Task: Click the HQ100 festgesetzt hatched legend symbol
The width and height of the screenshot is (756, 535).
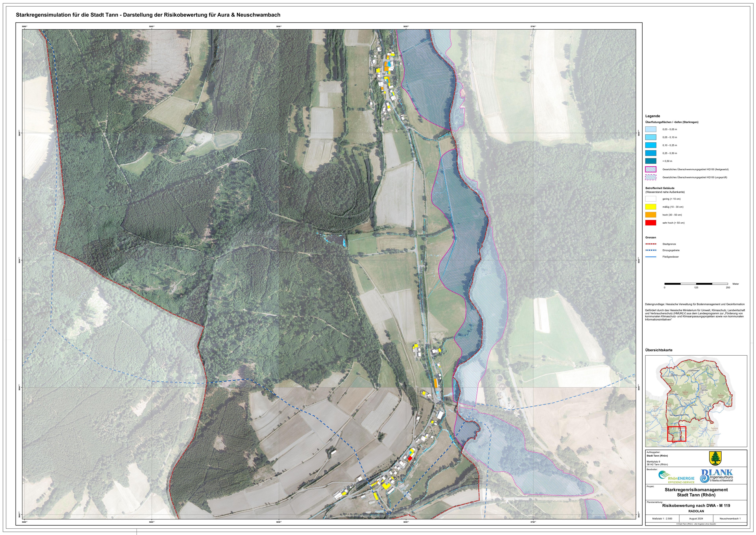Action: [x=651, y=169]
